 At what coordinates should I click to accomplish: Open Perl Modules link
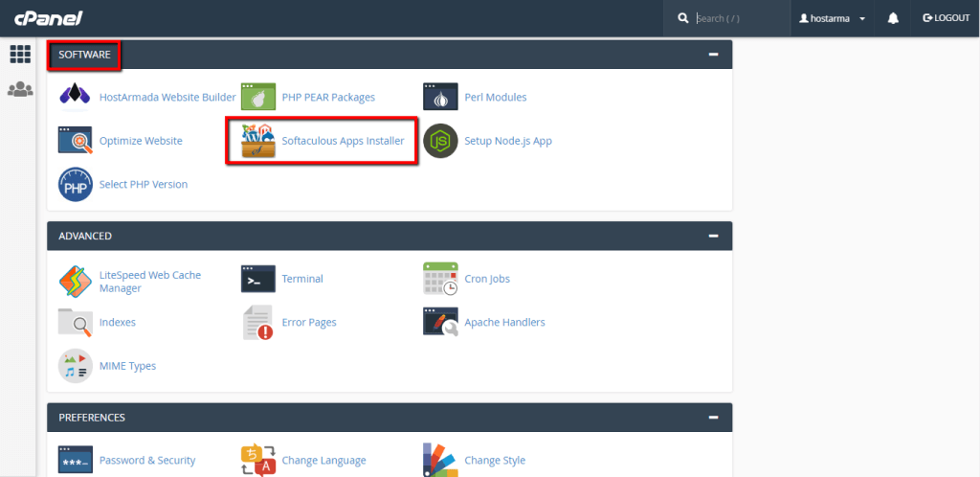496,97
